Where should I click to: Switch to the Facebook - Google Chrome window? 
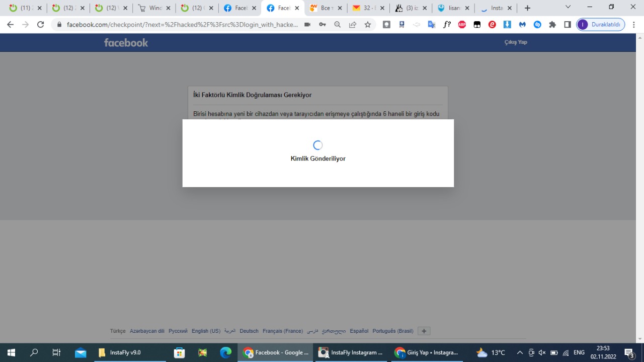(x=276, y=352)
